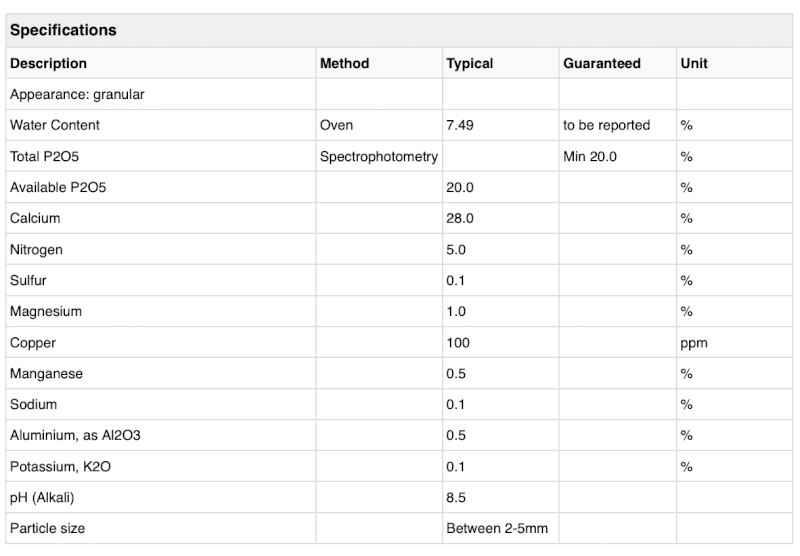The height and width of the screenshot is (556, 800).
Task: Select the to be reported cell
Action: coord(606,125)
